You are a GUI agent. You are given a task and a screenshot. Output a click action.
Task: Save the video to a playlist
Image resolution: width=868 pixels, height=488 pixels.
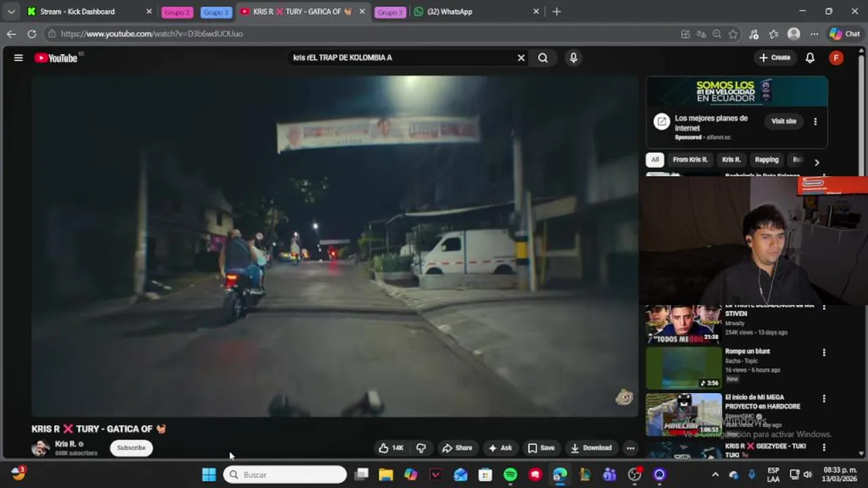pyautogui.click(x=541, y=448)
